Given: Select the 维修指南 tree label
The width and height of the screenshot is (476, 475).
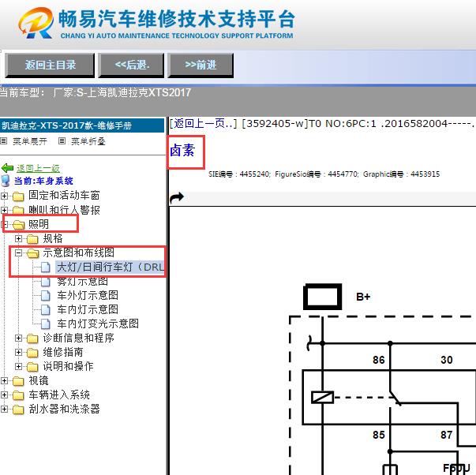Looking at the screenshot, I should point(63,352).
